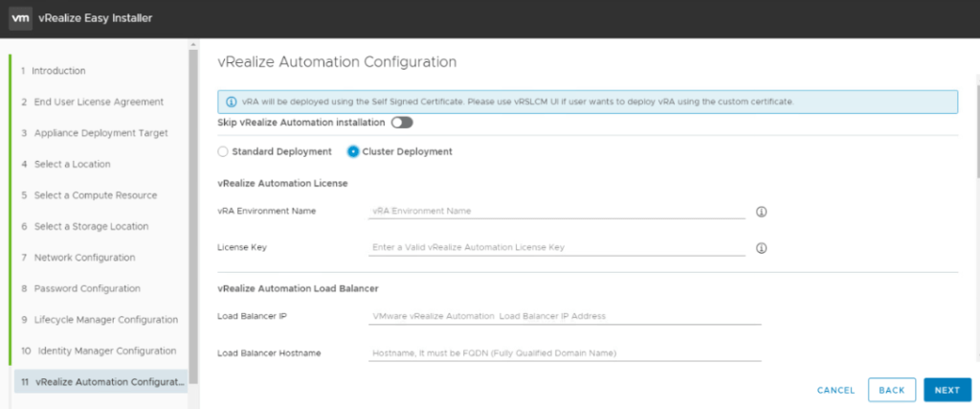Viewport: 980px width, 409px height.
Task: Go to Introduction step in sidebar
Action: (x=57, y=71)
